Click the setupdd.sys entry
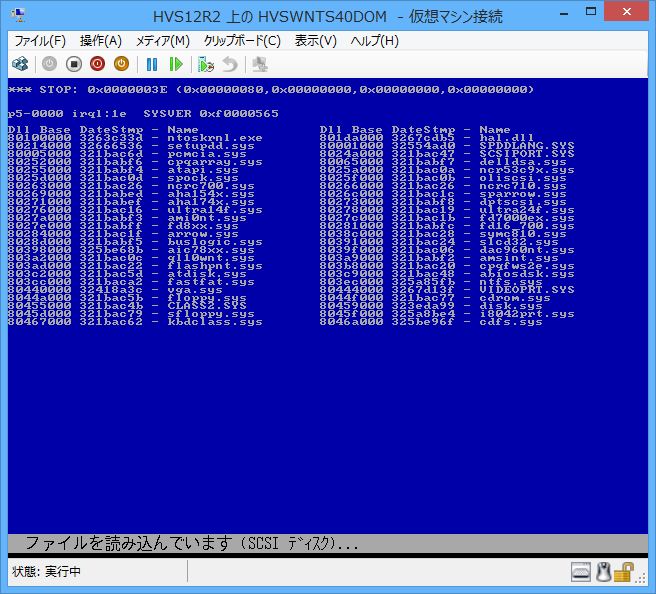This screenshot has width=656, height=594. coord(211,146)
